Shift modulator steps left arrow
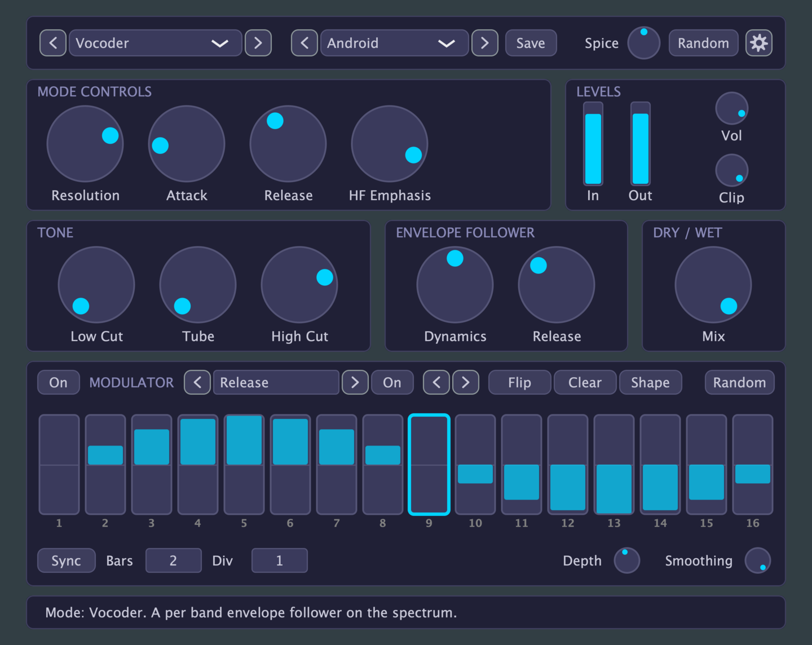Viewport: 812px width, 645px height. point(436,382)
